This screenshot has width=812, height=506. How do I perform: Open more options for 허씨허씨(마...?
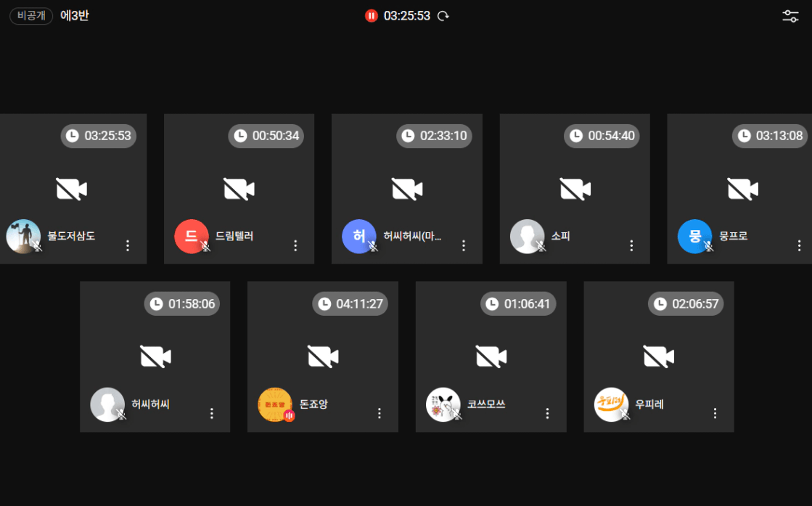tap(464, 245)
